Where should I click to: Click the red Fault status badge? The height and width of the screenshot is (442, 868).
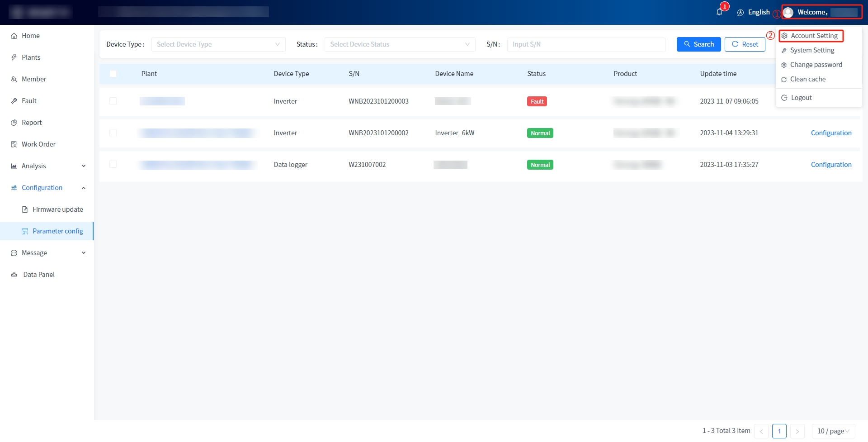537,101
